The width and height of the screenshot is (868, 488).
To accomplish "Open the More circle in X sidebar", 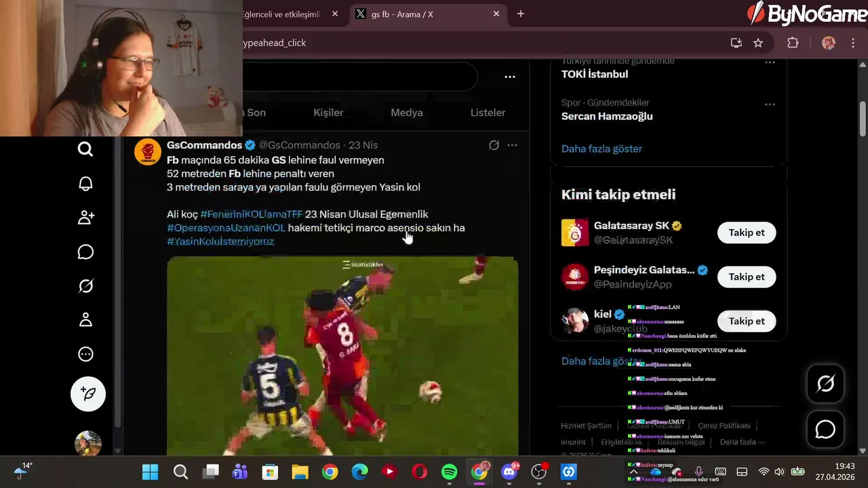I will click(x=85, y=354).
